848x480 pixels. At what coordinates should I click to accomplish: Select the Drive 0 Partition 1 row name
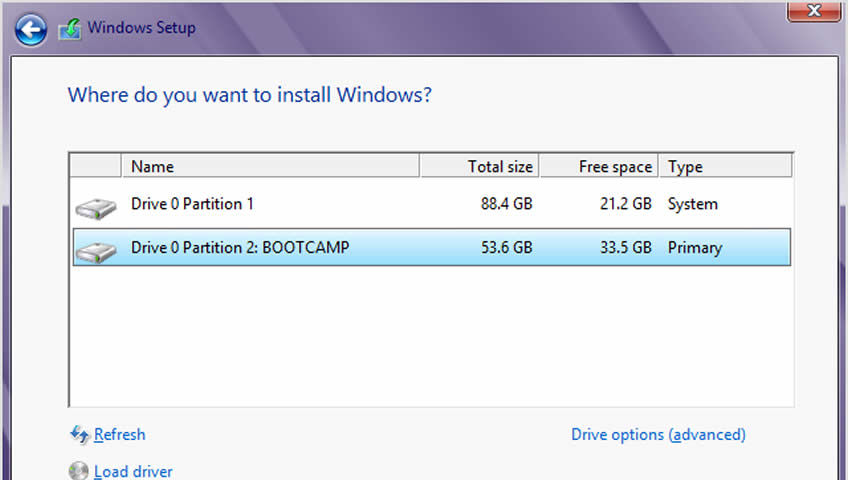pos(192,204)
